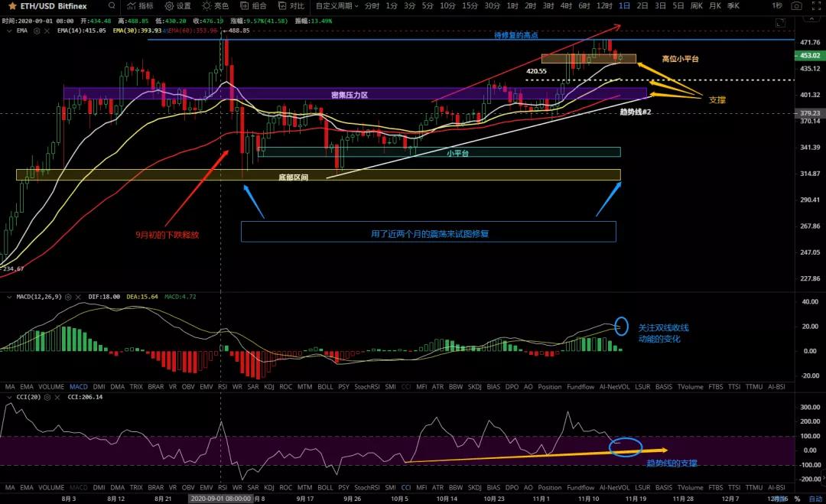826x504 pixels.
Task: Select BOLL from the bottom indicator bar
Action: tap(325, 387)
